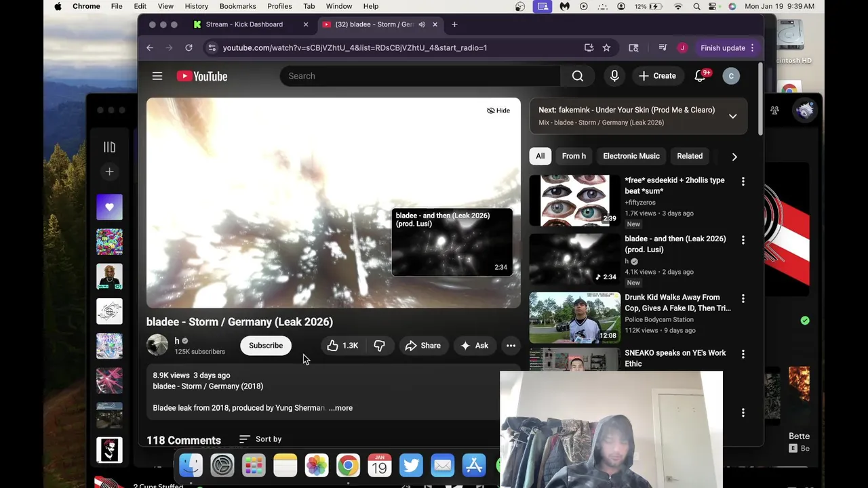868x488 pixels.
Task: Select the Related filter chip
Action: pyautogui.click(x=690, y=156)
